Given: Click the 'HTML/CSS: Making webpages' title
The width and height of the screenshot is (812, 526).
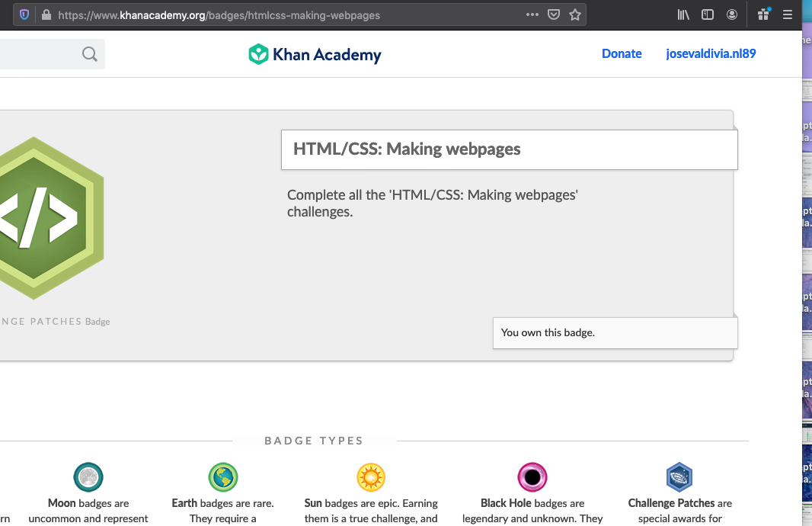Looking at the screenshot, I should 407,149.
